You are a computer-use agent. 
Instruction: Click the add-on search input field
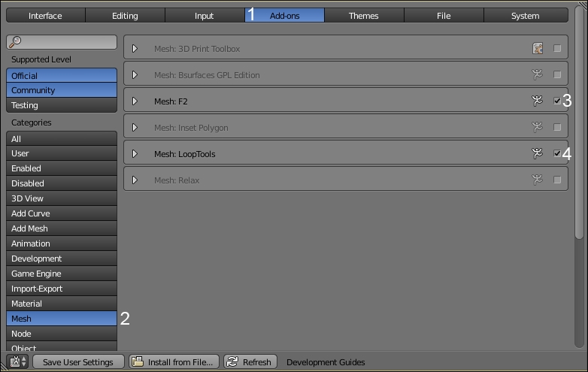62,42
